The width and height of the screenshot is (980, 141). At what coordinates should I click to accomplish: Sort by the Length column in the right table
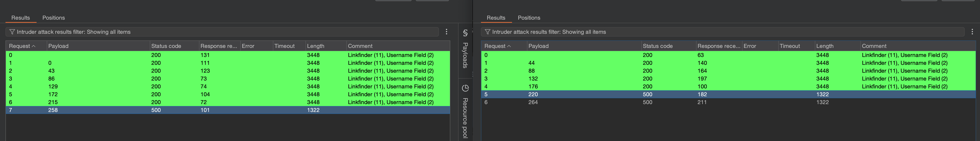point(825,46)
